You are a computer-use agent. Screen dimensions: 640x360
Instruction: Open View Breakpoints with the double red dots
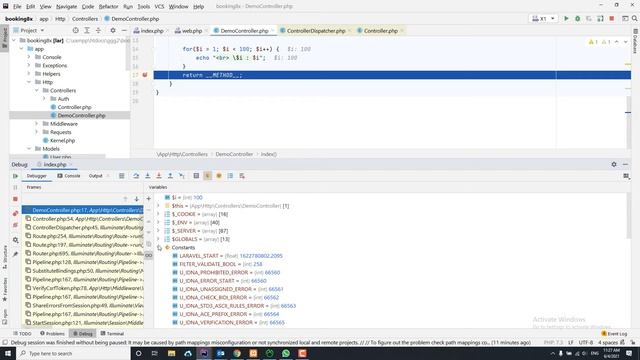[x=16, y=213]
